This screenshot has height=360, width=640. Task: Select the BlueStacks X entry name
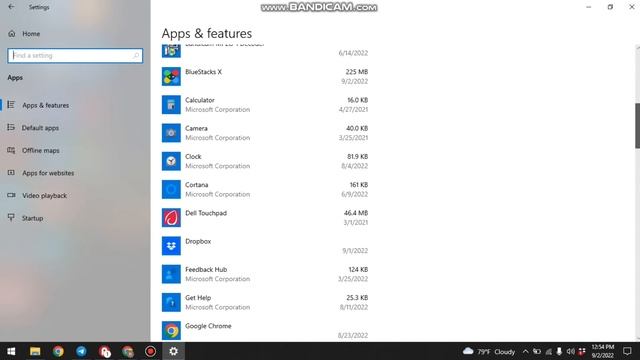point(203,72)
